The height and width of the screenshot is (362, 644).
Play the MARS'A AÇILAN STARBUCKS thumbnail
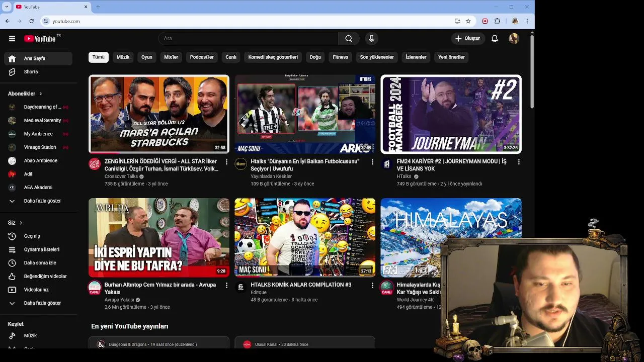point(159,114)
